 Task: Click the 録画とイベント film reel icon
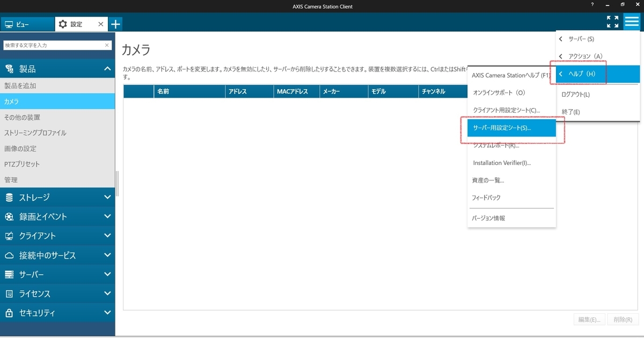click(x=9, y=217)
